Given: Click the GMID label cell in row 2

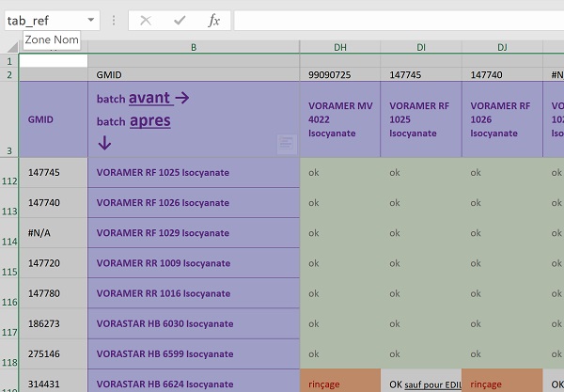Looking at the screenshot, I should (x=194, y=74).
